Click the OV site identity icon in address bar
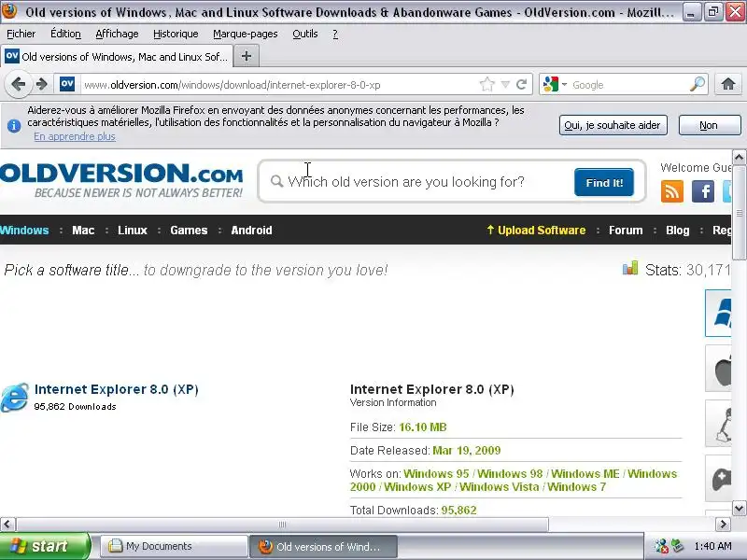The image size is (747, 560). pyautogui.click(x=67, y=84)
